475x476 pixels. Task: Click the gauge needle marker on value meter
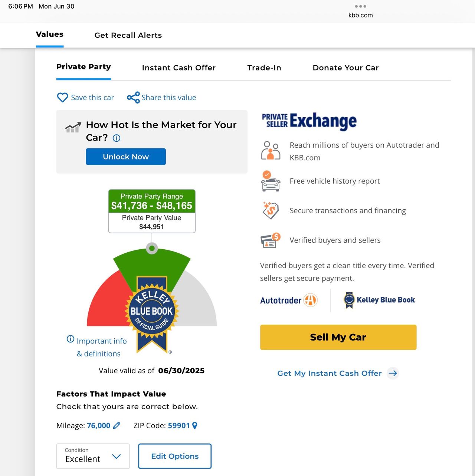point(152,248)
